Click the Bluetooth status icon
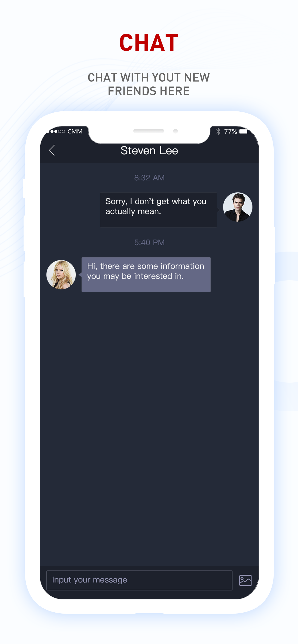This screenshot has width=298, height=644. click(218, 131)
